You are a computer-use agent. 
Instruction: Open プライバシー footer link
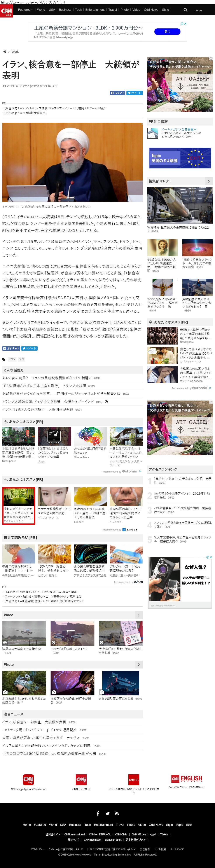[x=37, y=849]
